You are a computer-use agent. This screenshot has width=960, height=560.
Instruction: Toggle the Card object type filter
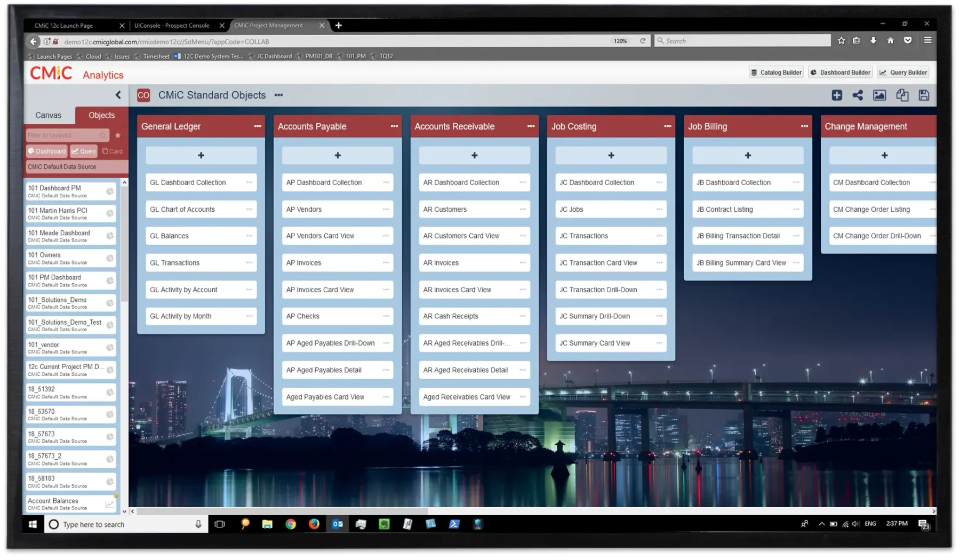pos(112,151)
